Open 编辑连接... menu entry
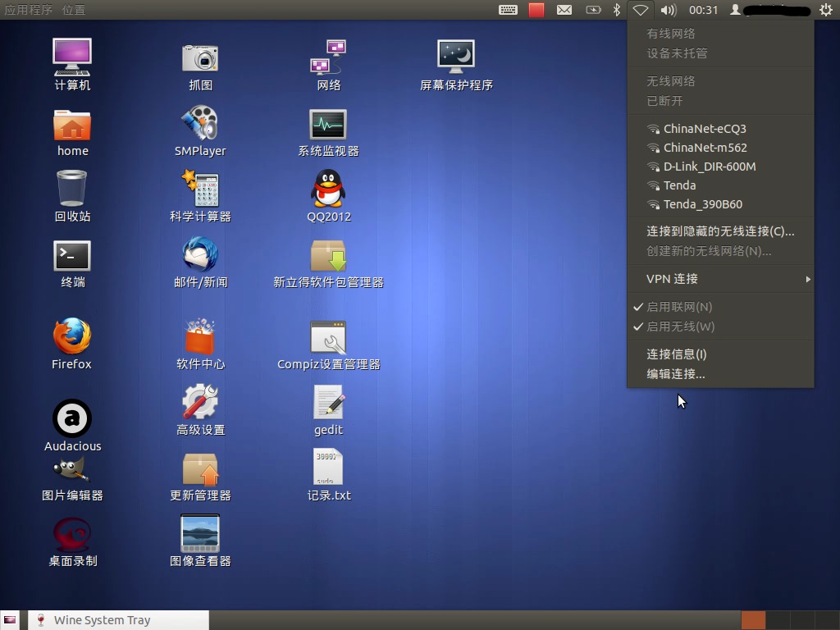 point(720,374)
